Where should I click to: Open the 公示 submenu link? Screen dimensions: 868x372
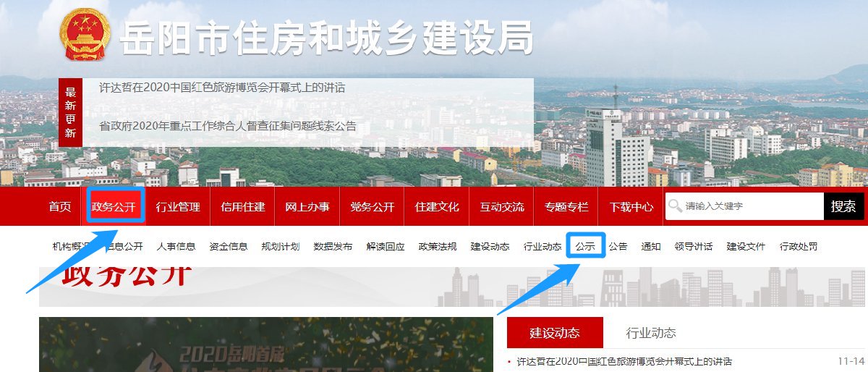pyautogui.click(x=585, y=246)
